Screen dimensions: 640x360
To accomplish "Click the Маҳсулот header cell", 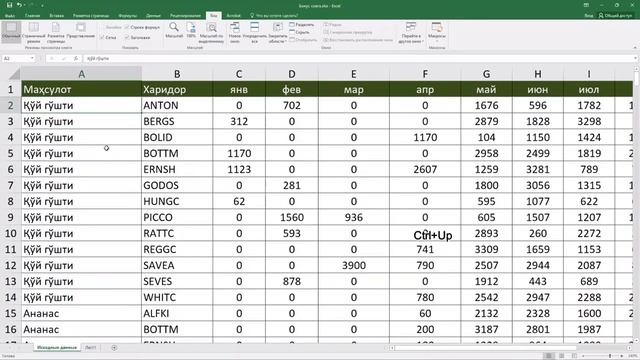I will pos(81,89).
